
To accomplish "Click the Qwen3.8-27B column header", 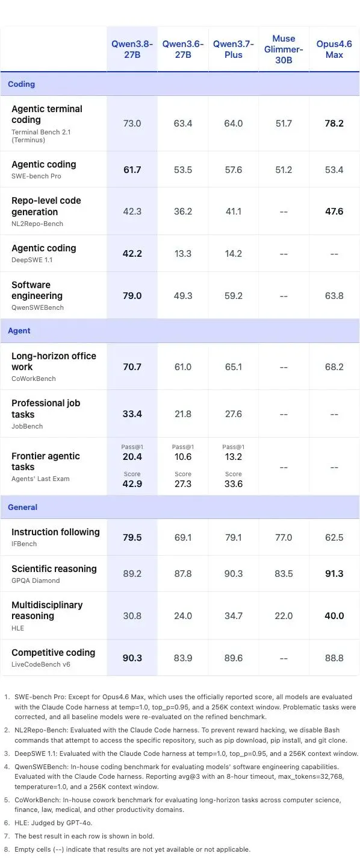I will pyautogui.click(x=132, y=49).
